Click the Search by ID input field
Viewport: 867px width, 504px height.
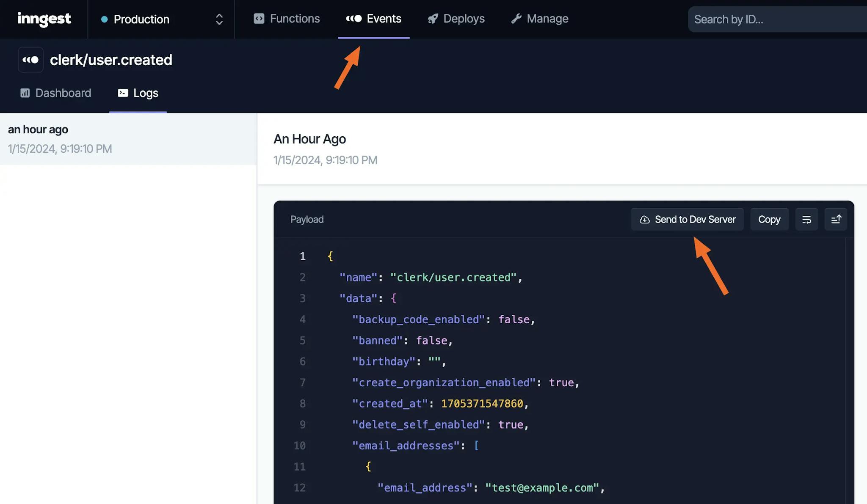pyautogui.click(x=777, y=19)
